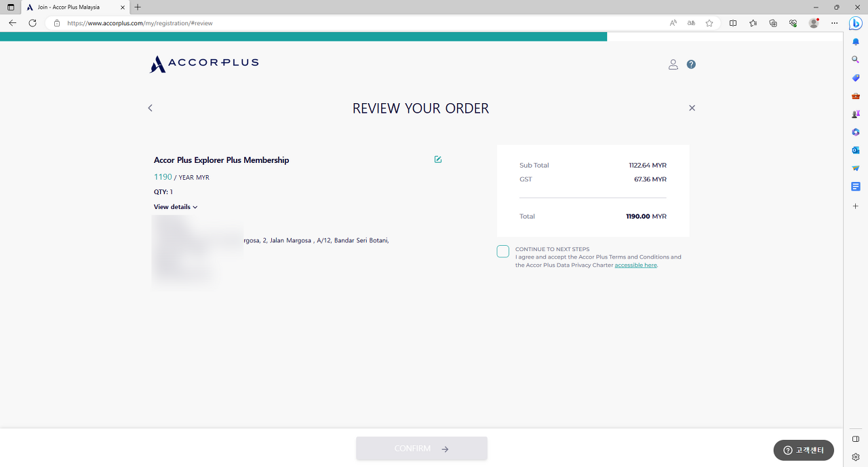Close the Accor Plus Malaysia tab
The height and width of the screenshot is (467, 868).
pos(123,7)
